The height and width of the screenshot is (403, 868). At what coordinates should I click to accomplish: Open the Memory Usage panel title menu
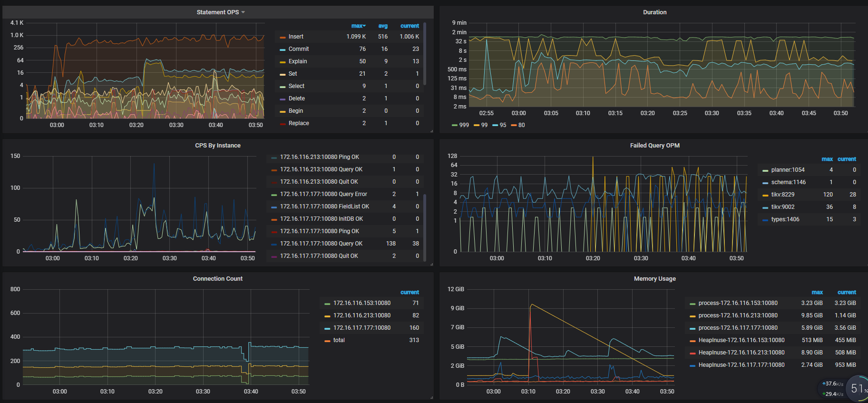coord(654,279)
